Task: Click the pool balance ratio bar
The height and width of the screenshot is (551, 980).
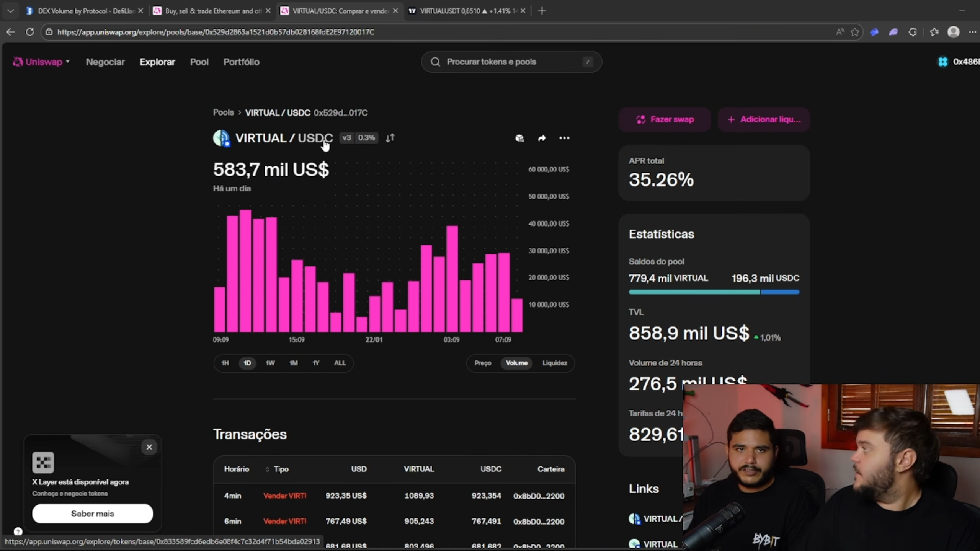Action: 714,292
